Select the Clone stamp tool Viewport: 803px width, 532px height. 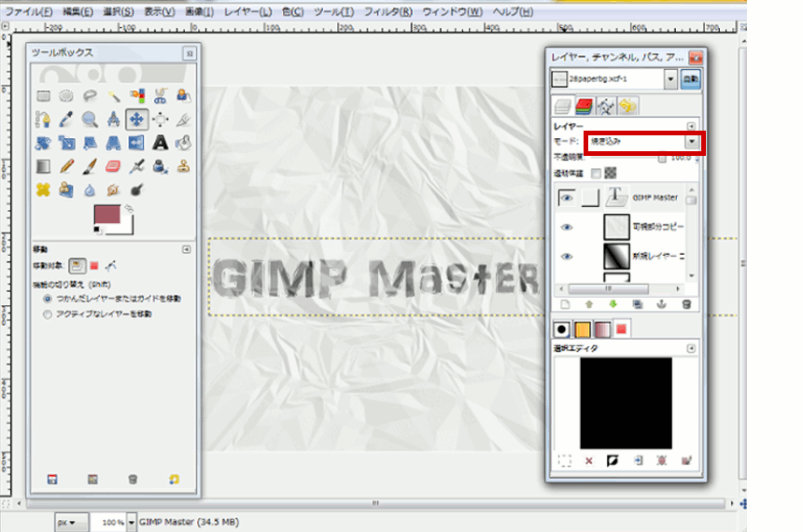coord(183,166)
